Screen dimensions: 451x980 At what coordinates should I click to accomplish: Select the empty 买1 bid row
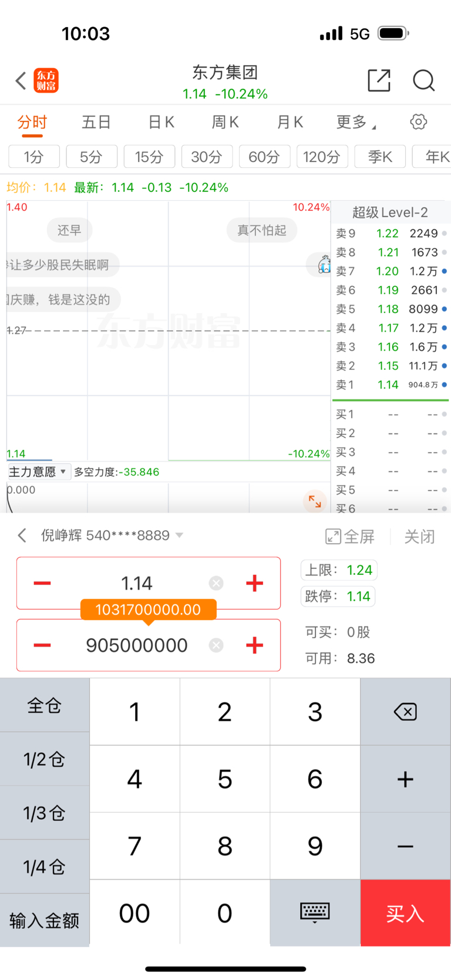[x=391, y=415]
